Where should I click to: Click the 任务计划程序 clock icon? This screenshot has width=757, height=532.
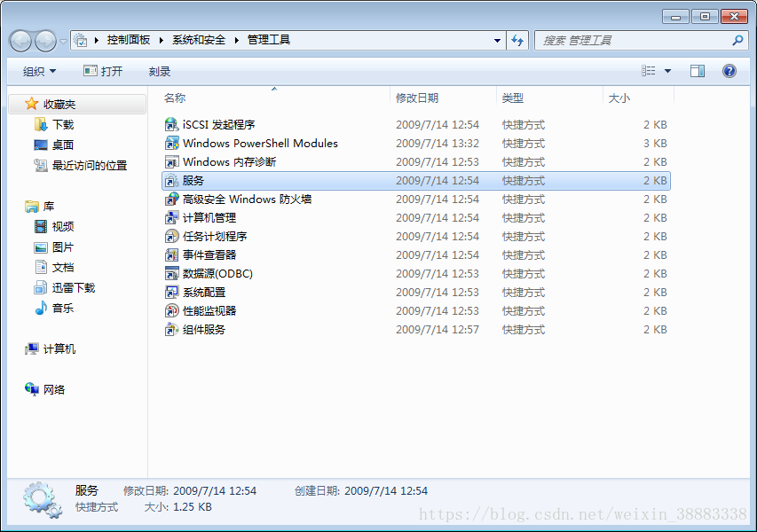point(171,237)
